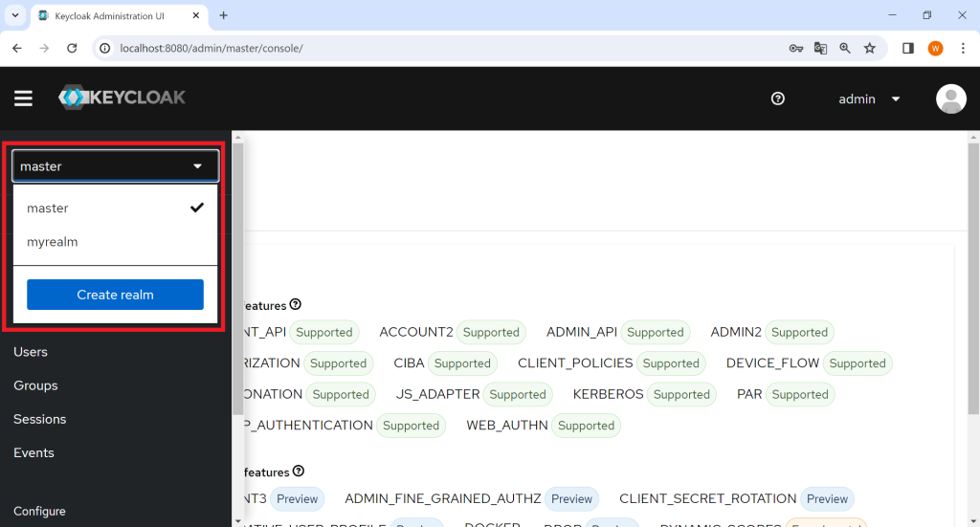Image resolution: width=980 pixels, height=527 pixels.
Task: Collapse the master realm selector dropdown
Action: click(x=116, y=166)
